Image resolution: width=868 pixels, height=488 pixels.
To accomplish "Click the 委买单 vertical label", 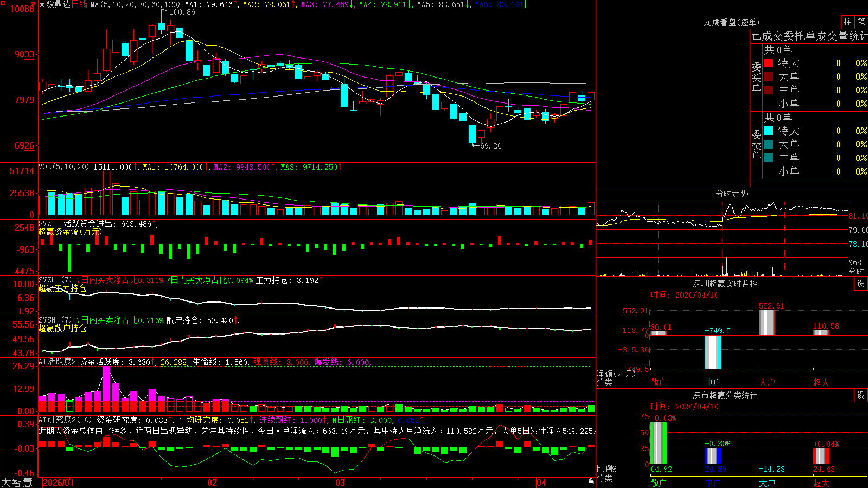I will tap(756, 77).
